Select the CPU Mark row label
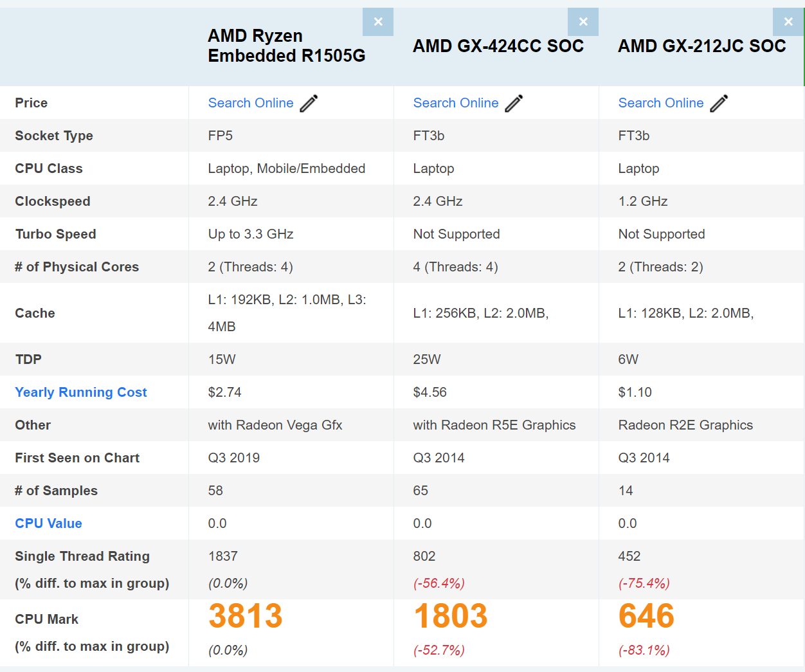 pos(47,619)
